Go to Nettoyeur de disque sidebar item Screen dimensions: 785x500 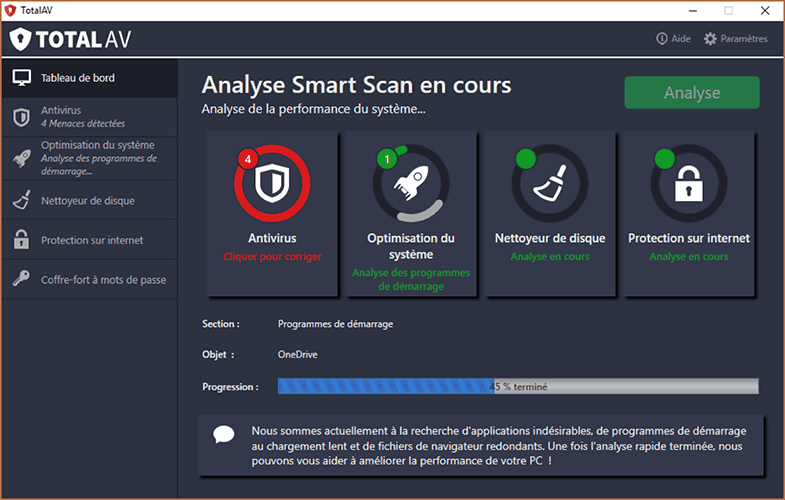point(89,200)
